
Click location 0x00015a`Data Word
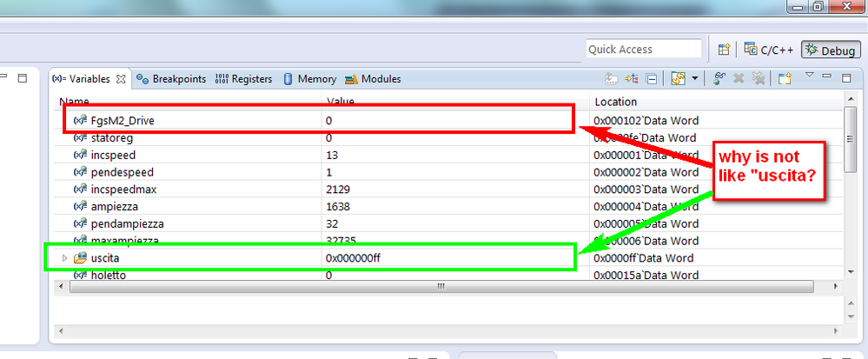[x=646, y=274]
